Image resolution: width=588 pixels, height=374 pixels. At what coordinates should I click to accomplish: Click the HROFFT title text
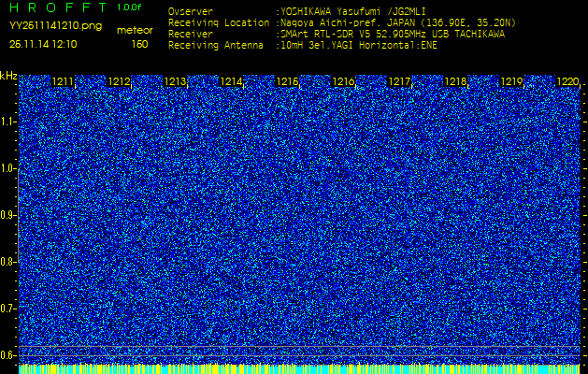[59, 7]
